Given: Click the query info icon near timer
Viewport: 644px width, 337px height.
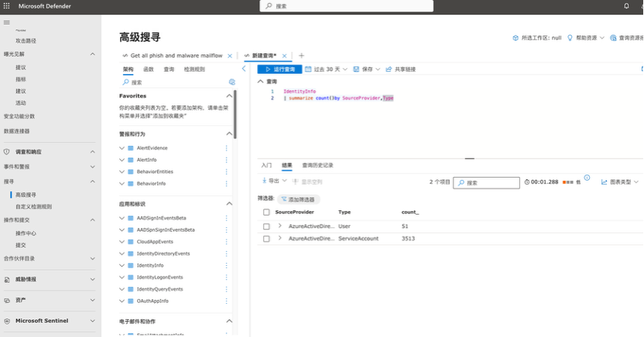Looking at the screenshot, I should (x=587, y=178).
